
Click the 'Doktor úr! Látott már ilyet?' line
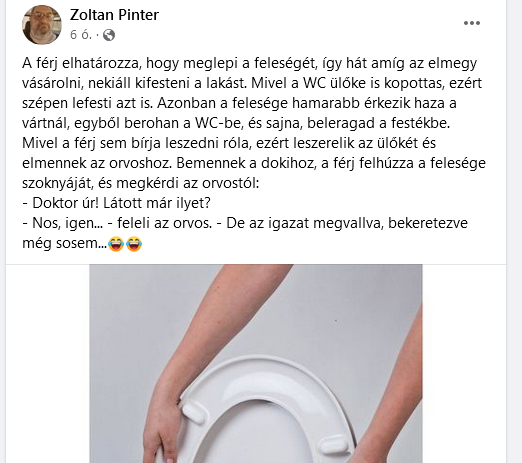click(x=116, y=203)
